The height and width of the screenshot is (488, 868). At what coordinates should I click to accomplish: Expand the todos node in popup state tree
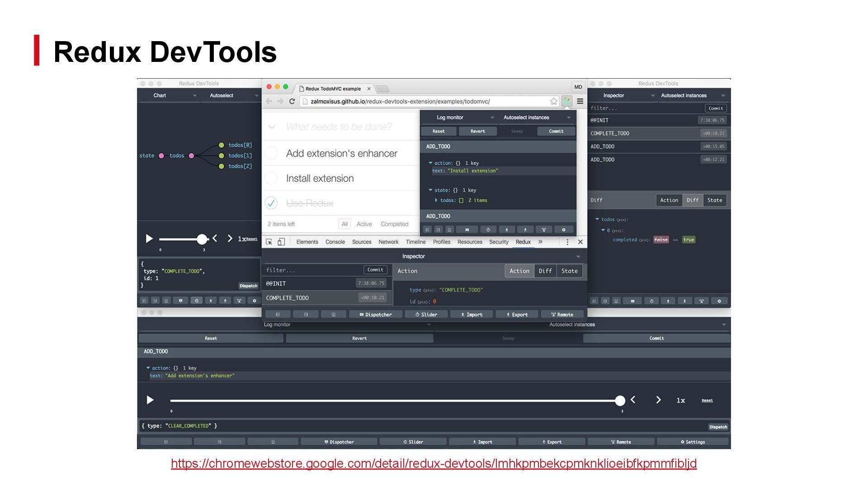(436, 200)
